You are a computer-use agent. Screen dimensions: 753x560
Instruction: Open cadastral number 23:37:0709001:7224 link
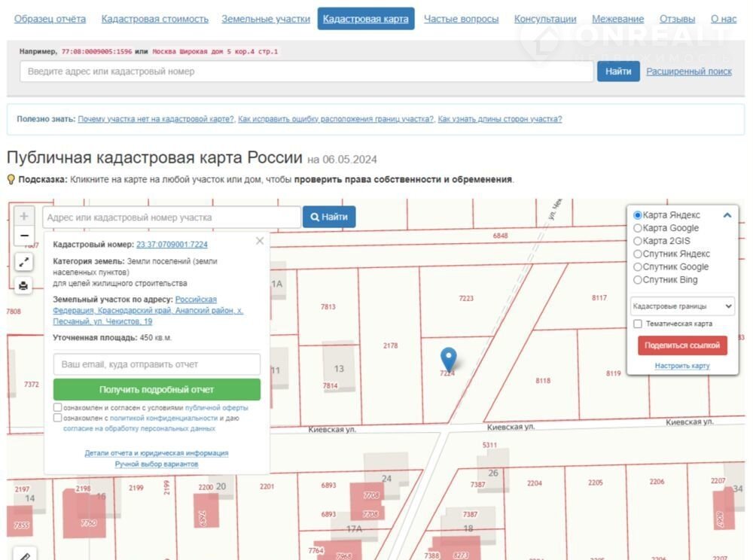[x=172, y=245]
